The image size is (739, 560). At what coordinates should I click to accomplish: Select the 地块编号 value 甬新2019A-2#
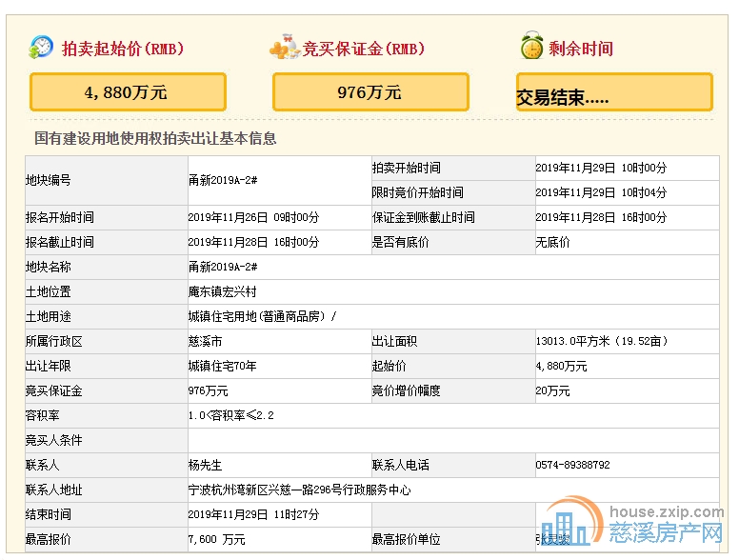point(224,180)
